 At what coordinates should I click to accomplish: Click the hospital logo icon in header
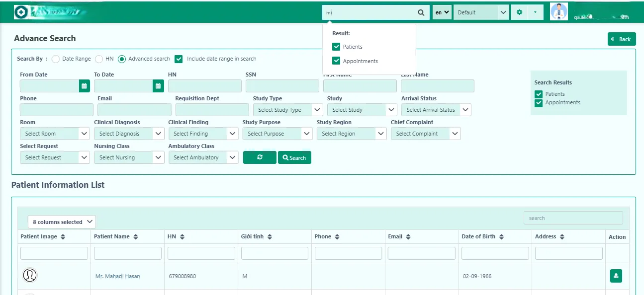point(21,12)
